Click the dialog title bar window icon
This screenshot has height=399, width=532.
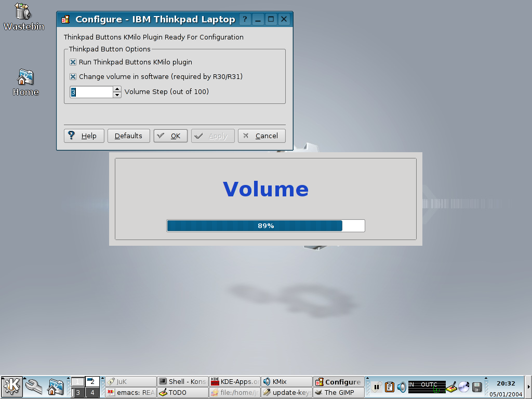(x=65, y=19)
